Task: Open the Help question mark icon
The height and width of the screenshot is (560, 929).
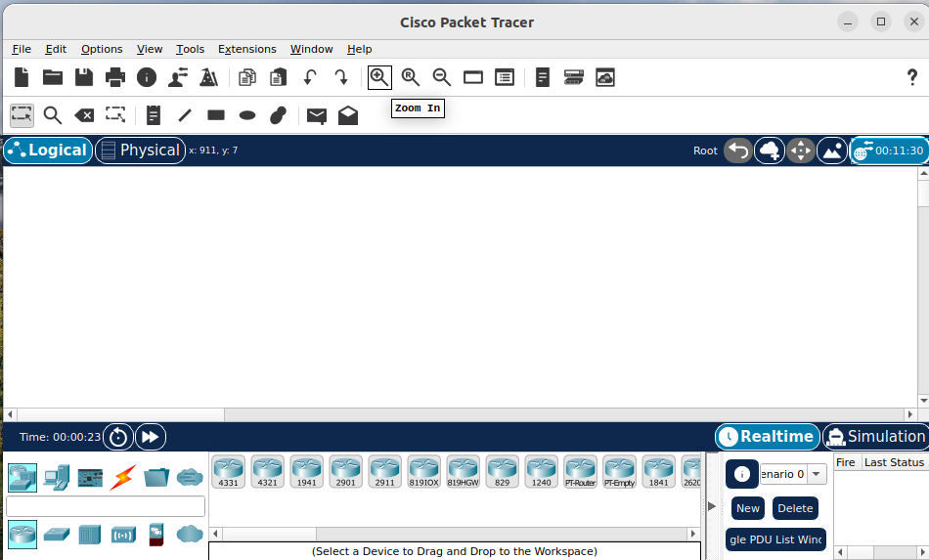Action: (x=911, y=77)
